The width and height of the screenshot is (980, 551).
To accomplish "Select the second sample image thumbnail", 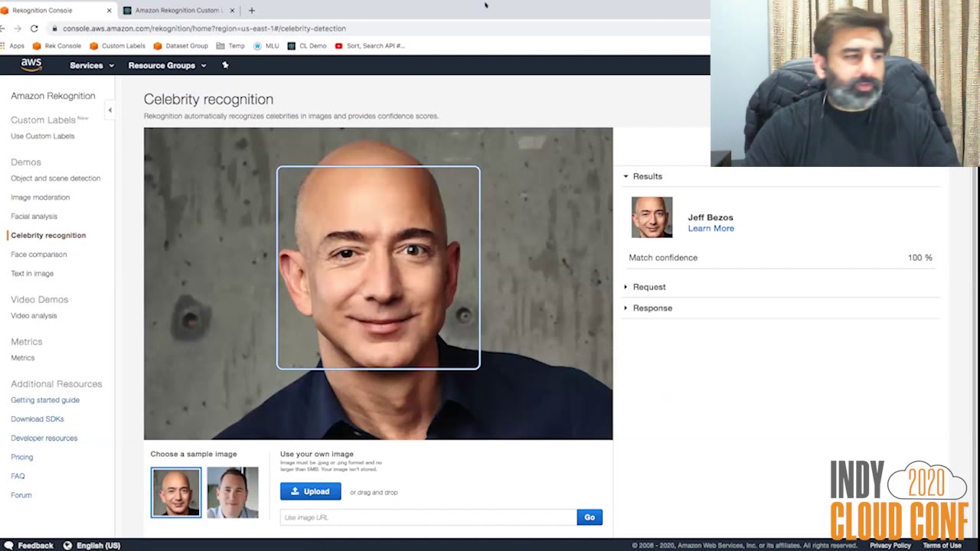I will tap(233, 492).
